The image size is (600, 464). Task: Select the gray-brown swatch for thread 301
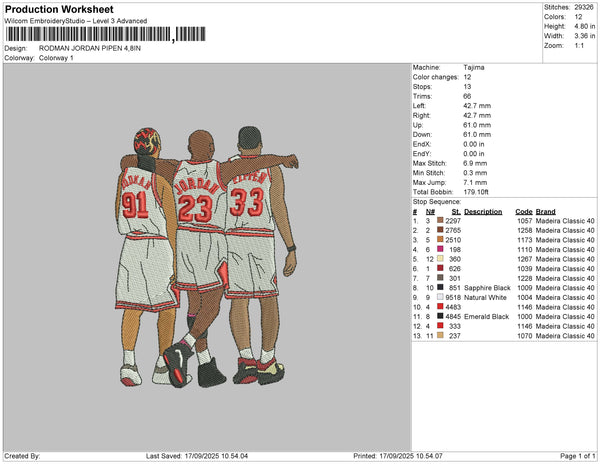[440, 278]
